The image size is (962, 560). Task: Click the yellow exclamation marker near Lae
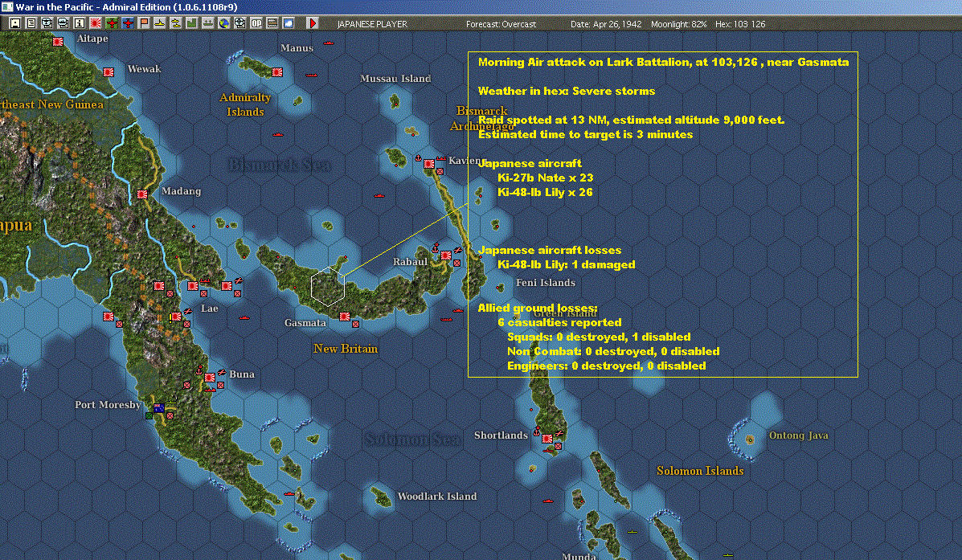point(170,318)
